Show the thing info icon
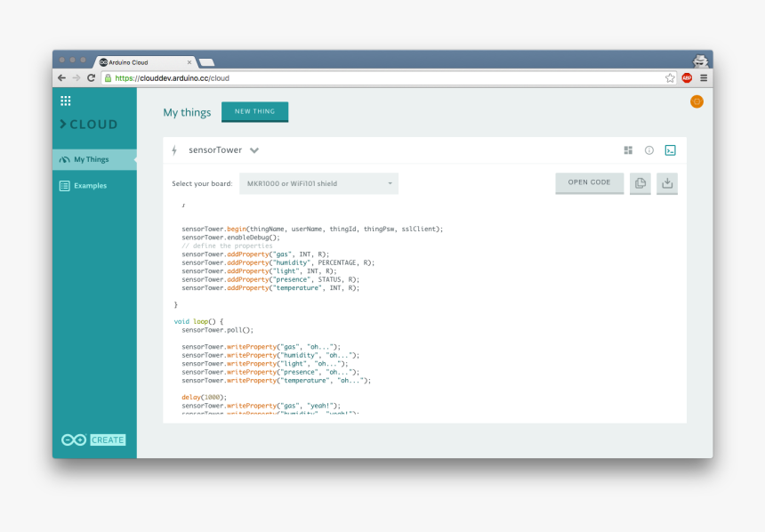This screenshot has height=532, width=765. pyautogui.click(x=648, y=150)
